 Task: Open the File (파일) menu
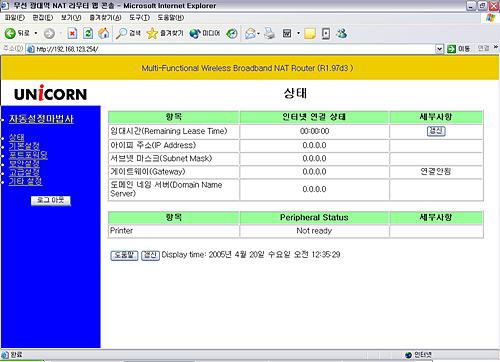coord(14,17)
